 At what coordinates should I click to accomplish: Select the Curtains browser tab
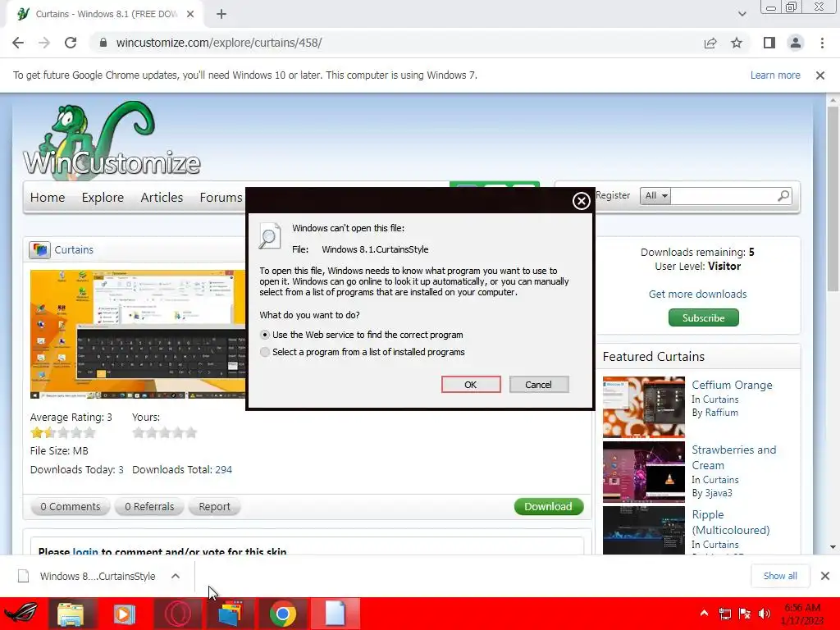click(106, 15)
